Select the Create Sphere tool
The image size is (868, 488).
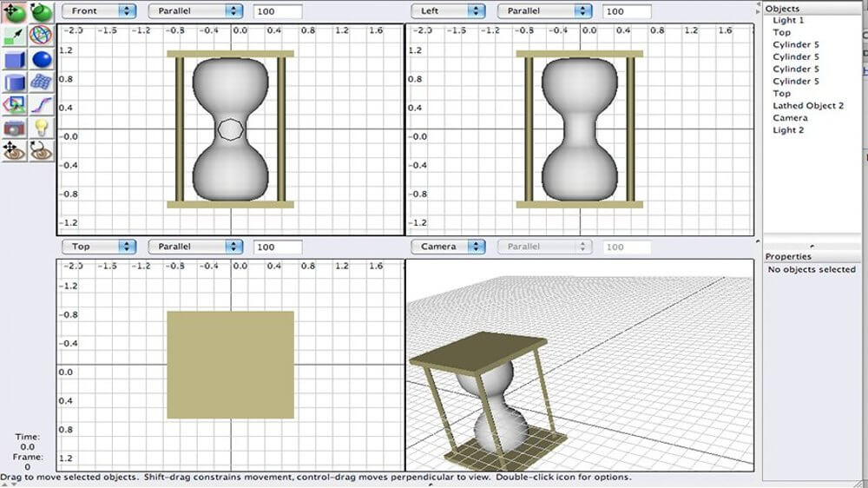coord(41,59)
